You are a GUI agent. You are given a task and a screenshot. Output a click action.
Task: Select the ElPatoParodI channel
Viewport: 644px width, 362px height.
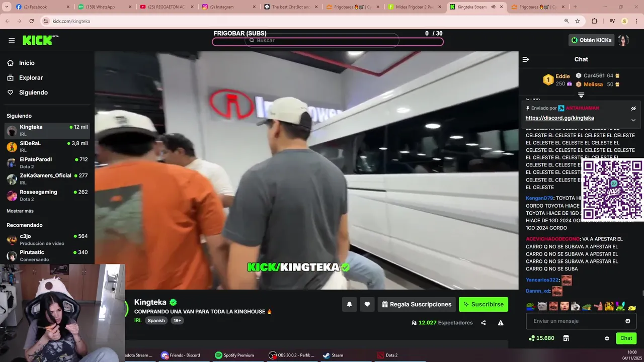tap(47, 163)
